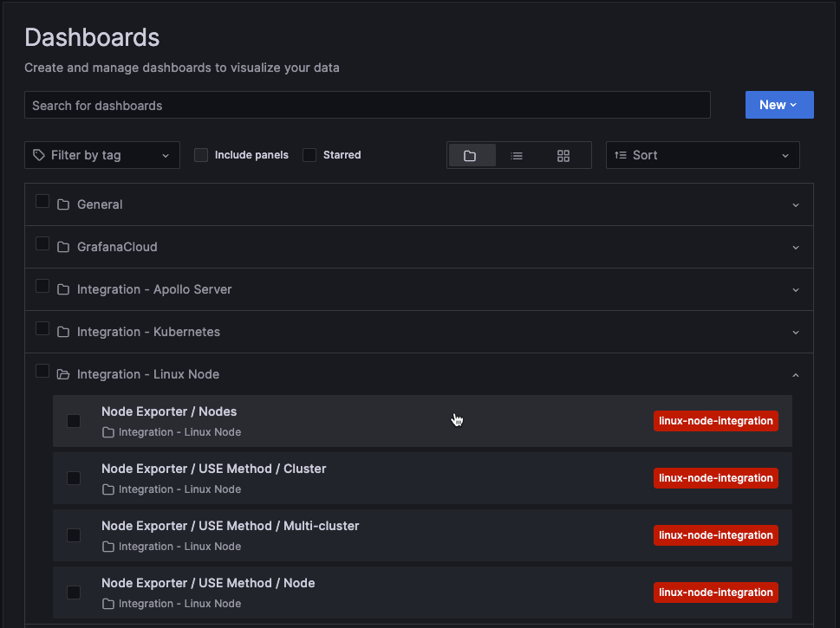
Task: Click the folder icon next to GrafanaCloud
Action: [62, 247]
